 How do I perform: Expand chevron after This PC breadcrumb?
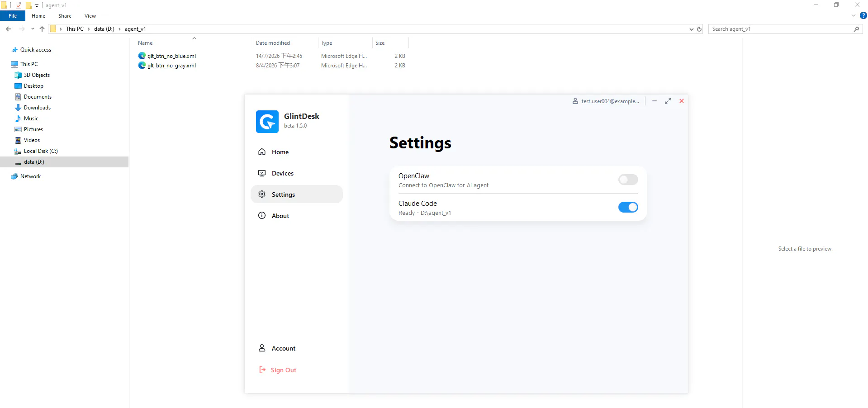point(89,29)
